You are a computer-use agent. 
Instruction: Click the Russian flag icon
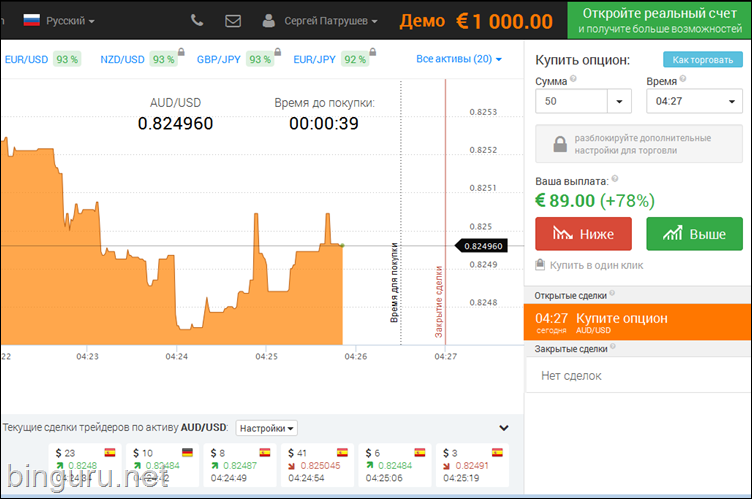(31, 20)
